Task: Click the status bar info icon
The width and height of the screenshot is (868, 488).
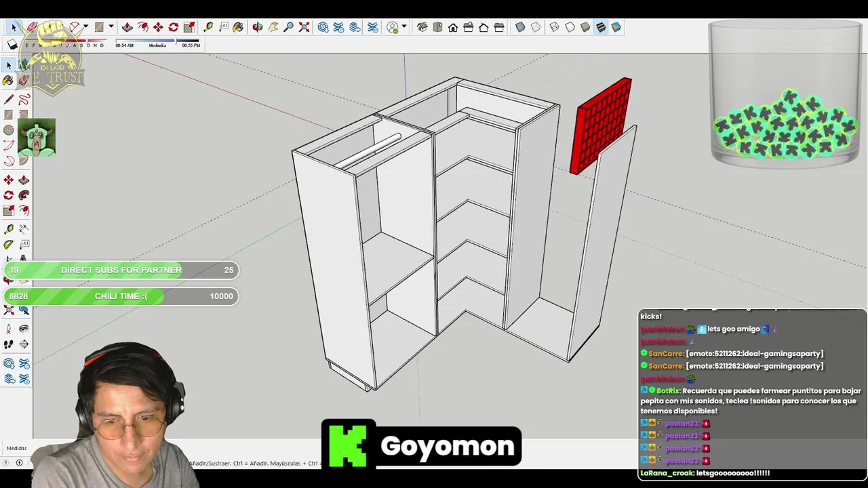Action: (x=19, y=463)
